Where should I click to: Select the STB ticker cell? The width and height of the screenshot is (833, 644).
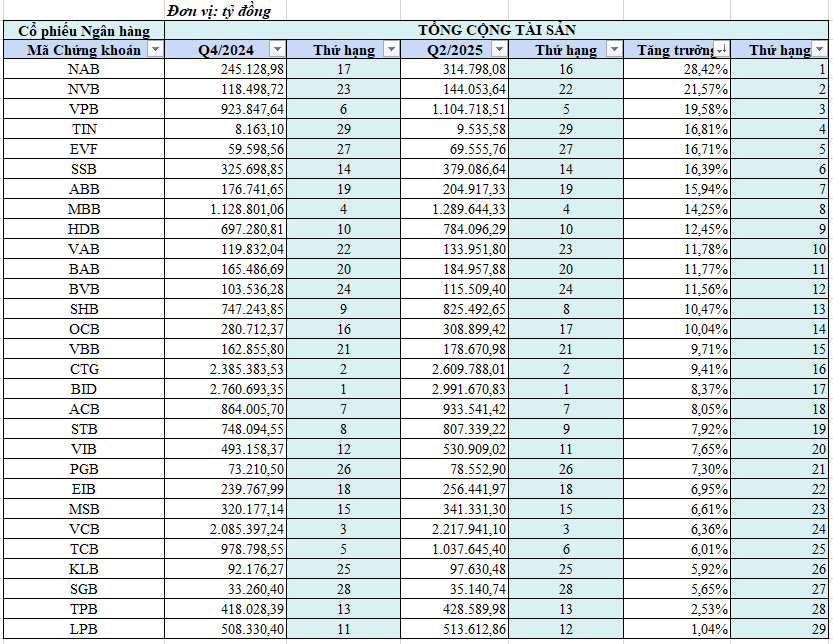(84, 429)
